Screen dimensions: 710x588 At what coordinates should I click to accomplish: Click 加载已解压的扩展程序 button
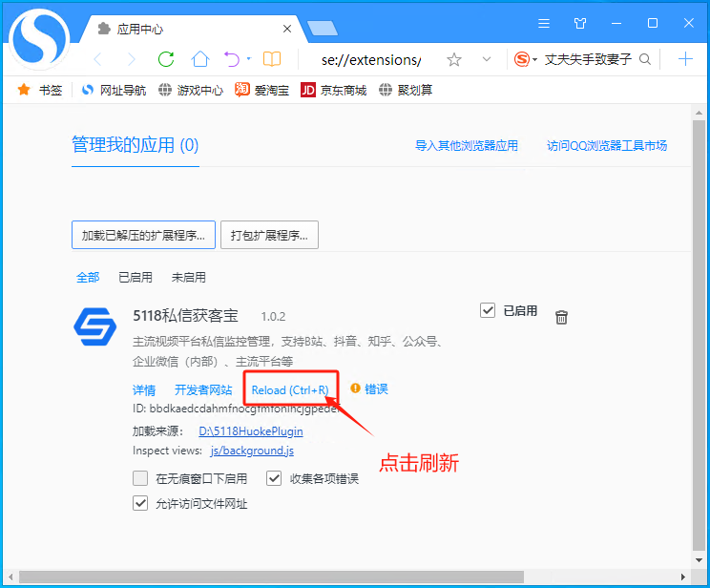click(x=143, y=235)
